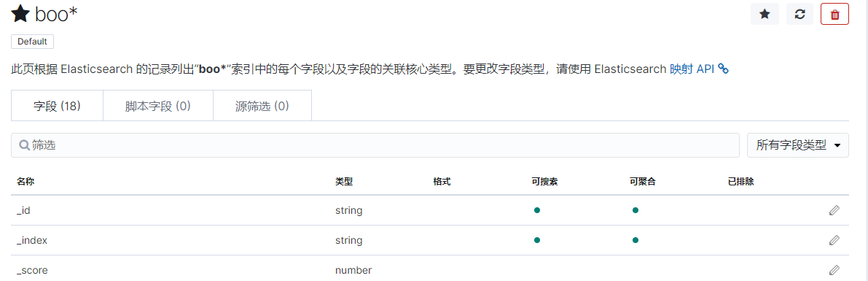Edit the _id field pencil icon

834,211
